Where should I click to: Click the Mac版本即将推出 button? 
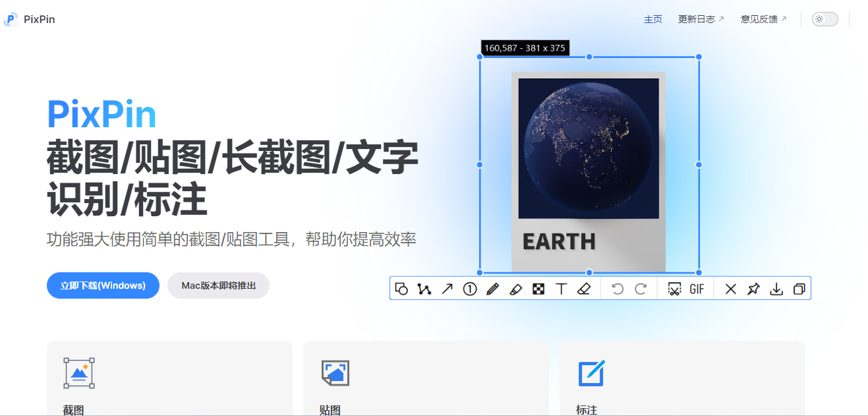[219, 285]
